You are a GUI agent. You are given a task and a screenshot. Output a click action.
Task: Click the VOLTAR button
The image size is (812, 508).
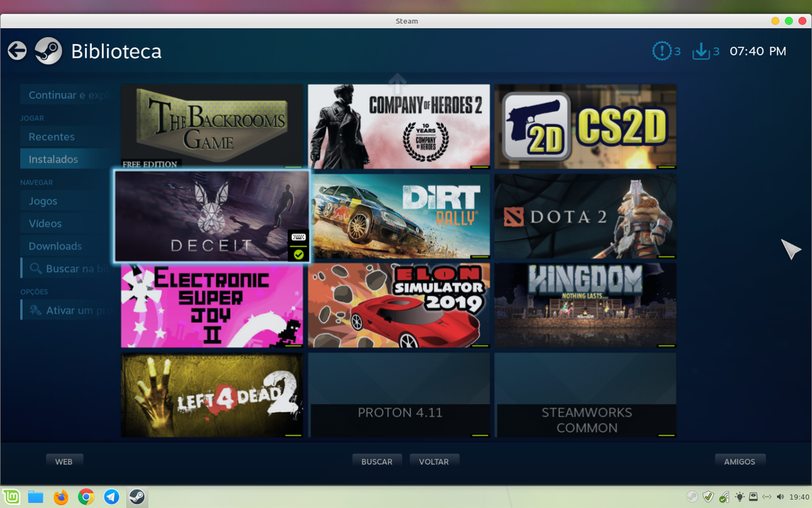pos(434,462)
